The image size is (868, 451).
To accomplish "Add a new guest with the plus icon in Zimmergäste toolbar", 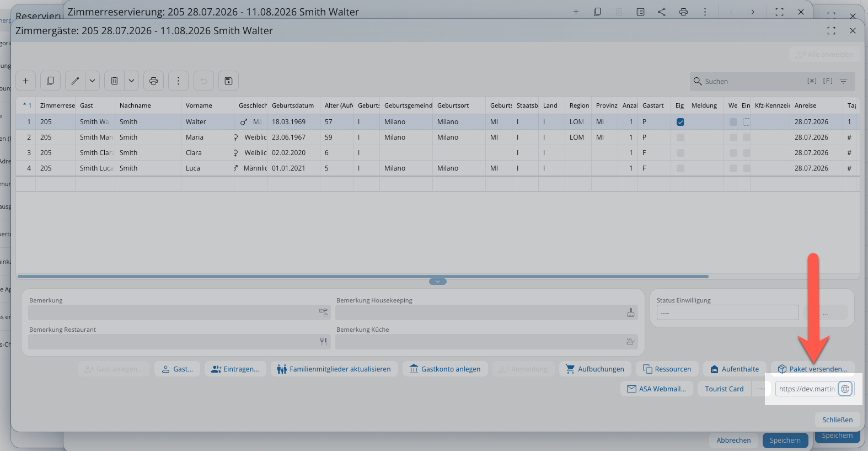I will [x=26, y=81].
